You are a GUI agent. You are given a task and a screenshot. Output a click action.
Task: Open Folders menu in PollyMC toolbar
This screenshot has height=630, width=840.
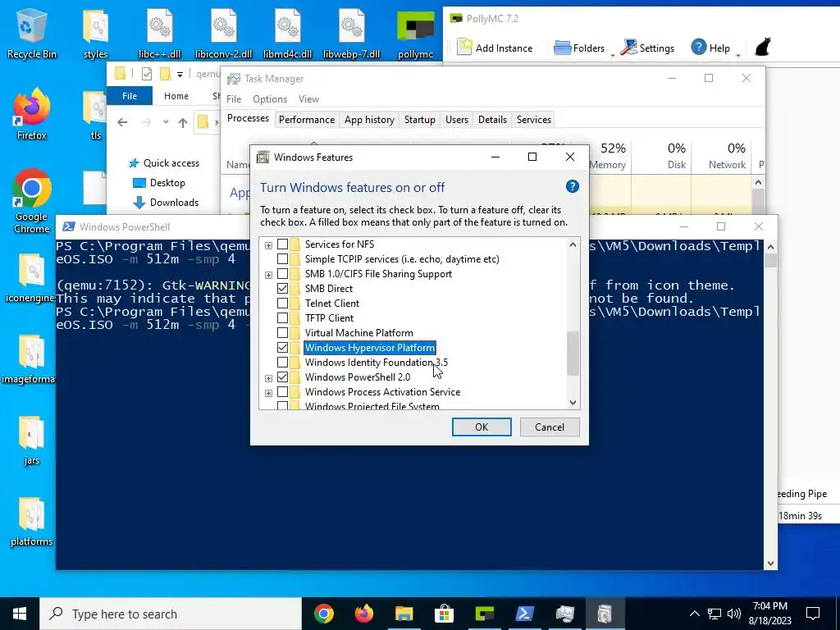click(x=579, y=48)
